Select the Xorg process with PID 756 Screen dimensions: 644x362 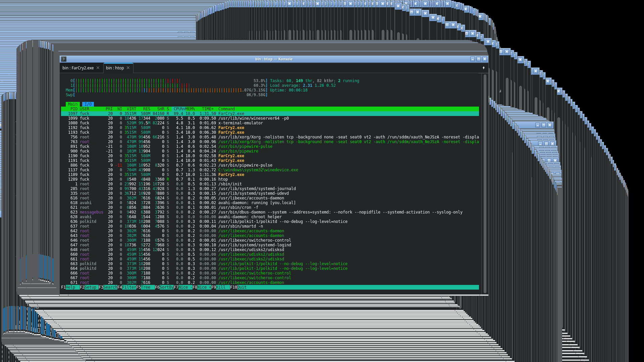pyautogui.click(x=270, y=137)
